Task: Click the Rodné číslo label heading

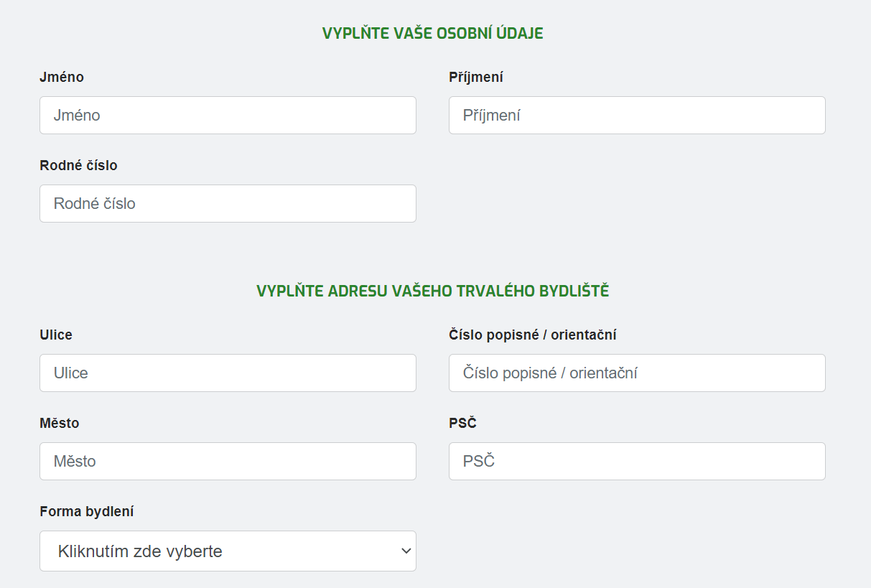Action: [78, 165]
